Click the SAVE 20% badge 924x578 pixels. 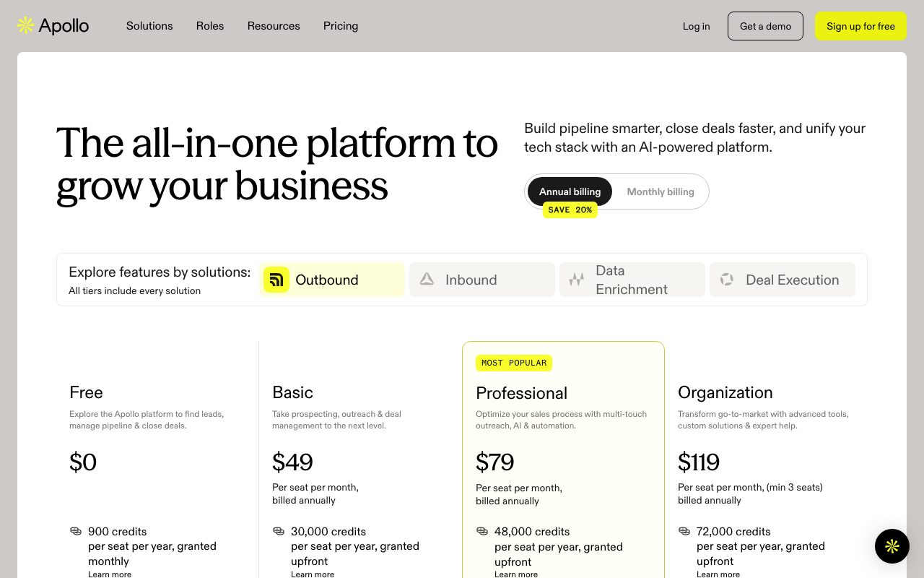[570, 210]
